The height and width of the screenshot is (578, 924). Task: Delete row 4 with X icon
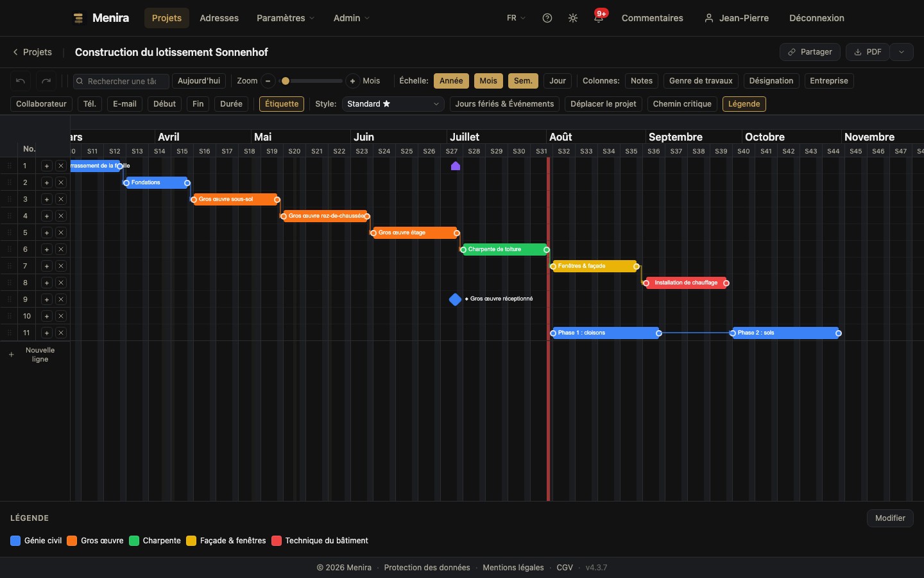(x=61, y=216)
